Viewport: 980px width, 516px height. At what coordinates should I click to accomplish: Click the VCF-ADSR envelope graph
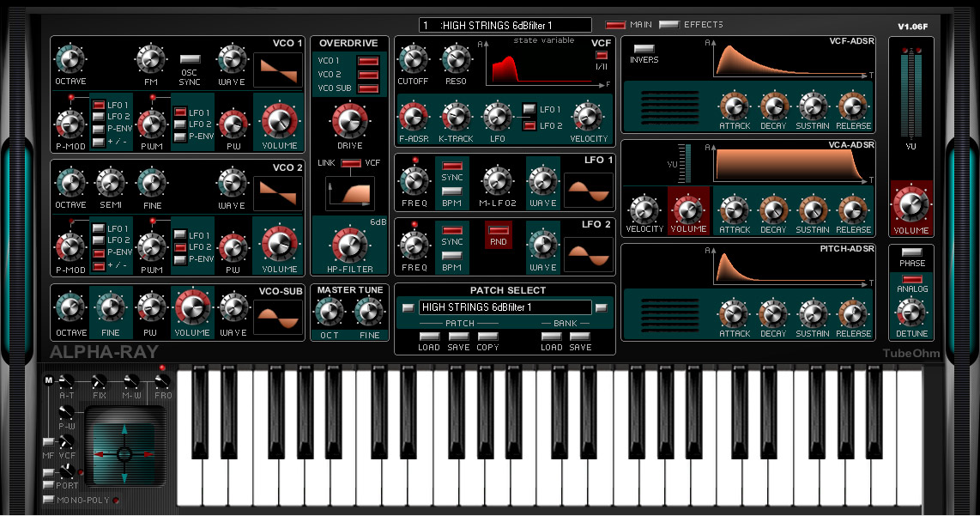790,60
